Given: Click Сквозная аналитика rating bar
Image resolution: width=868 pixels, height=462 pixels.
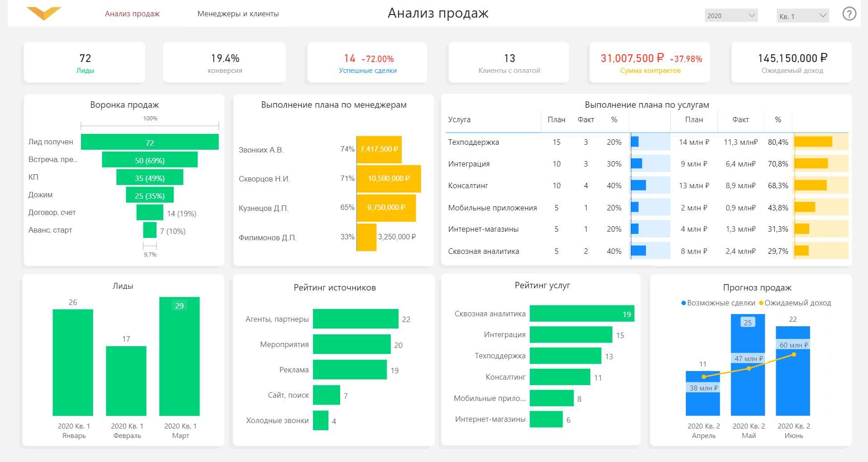Looking at the screenshot, I should point(582,314).
